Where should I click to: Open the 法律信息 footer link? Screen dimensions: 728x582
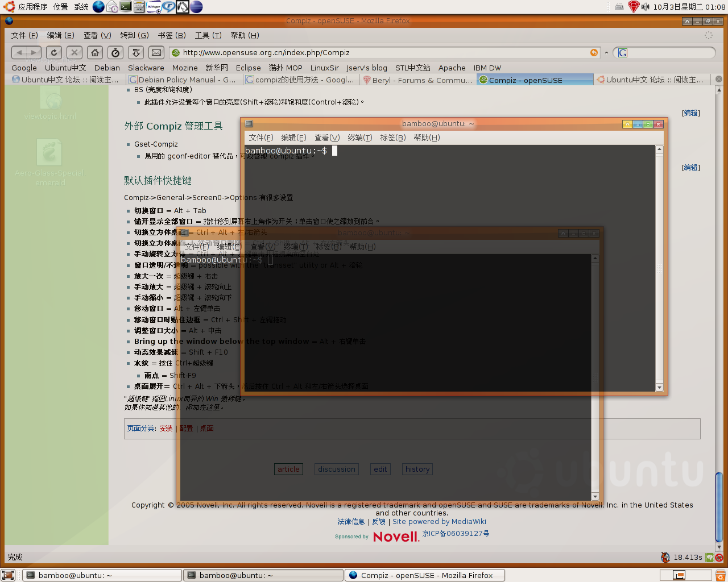351,522
